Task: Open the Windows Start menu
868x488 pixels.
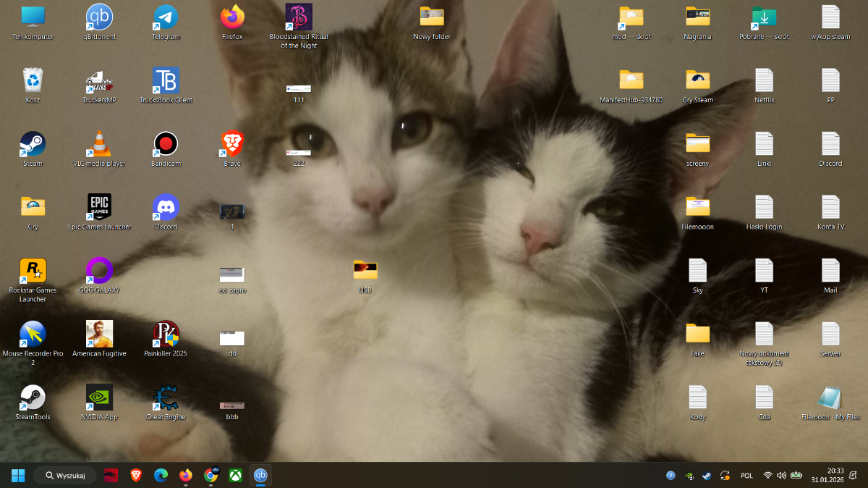Action: (x=18, y=476)
